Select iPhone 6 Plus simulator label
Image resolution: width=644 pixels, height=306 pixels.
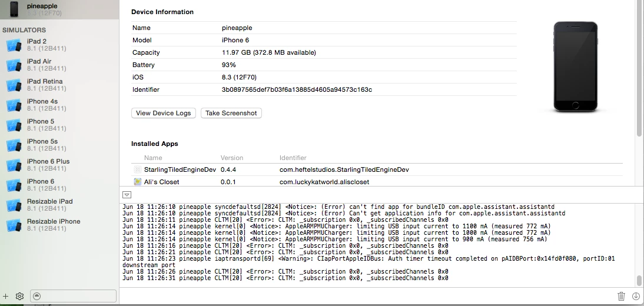48,161
